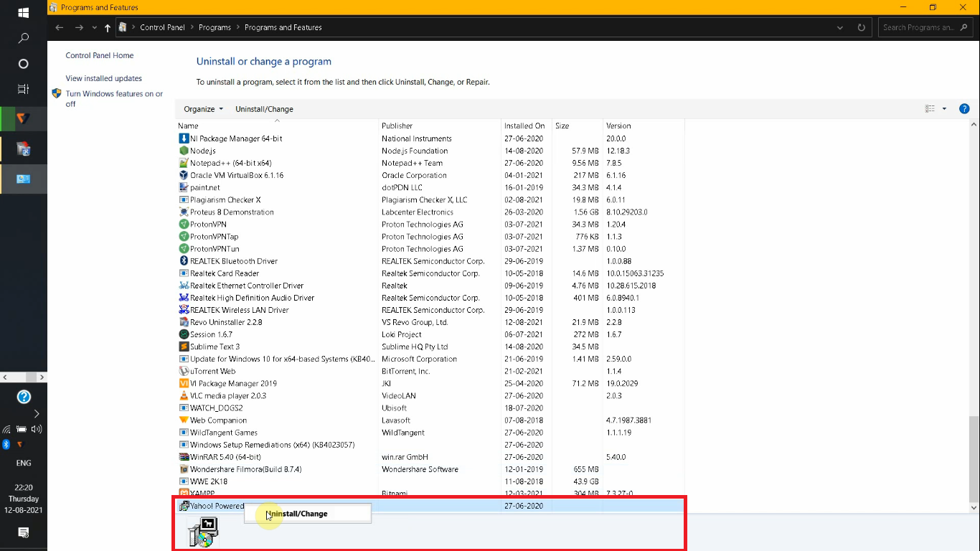
Task: Click the Change your view icon
Action: 931,108
